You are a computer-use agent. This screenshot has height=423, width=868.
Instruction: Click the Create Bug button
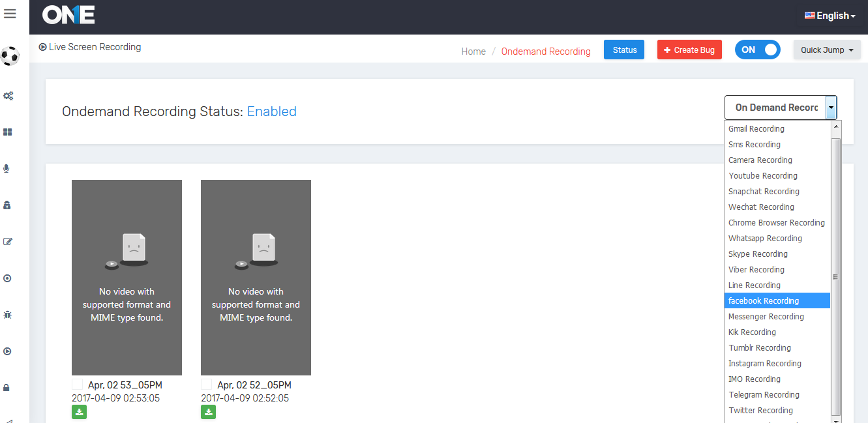pyautogui.click(x=689, y=50)
